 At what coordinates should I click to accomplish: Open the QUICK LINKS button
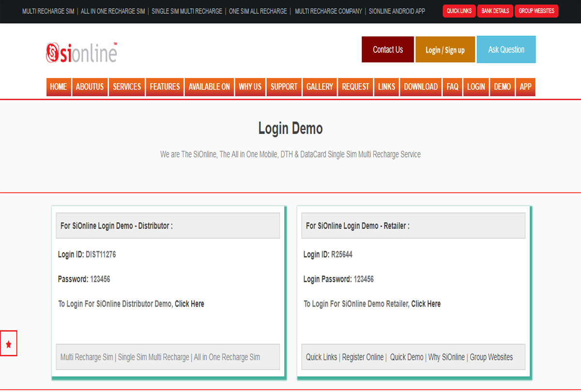459,11
